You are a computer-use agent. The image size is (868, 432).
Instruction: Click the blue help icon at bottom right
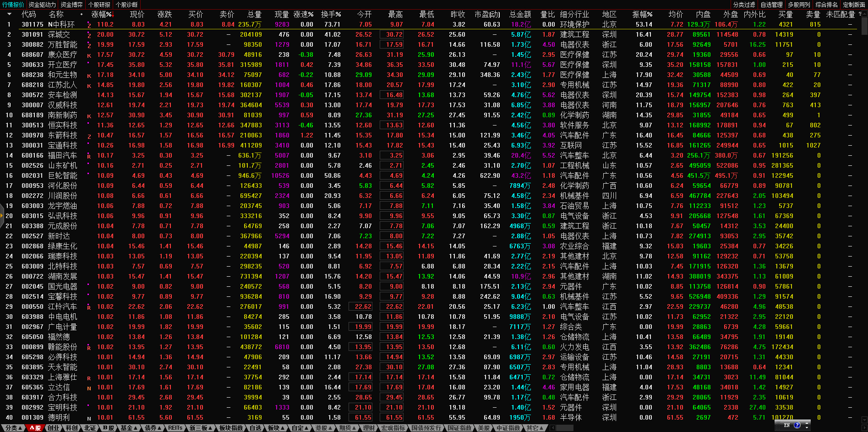[797, 425]
